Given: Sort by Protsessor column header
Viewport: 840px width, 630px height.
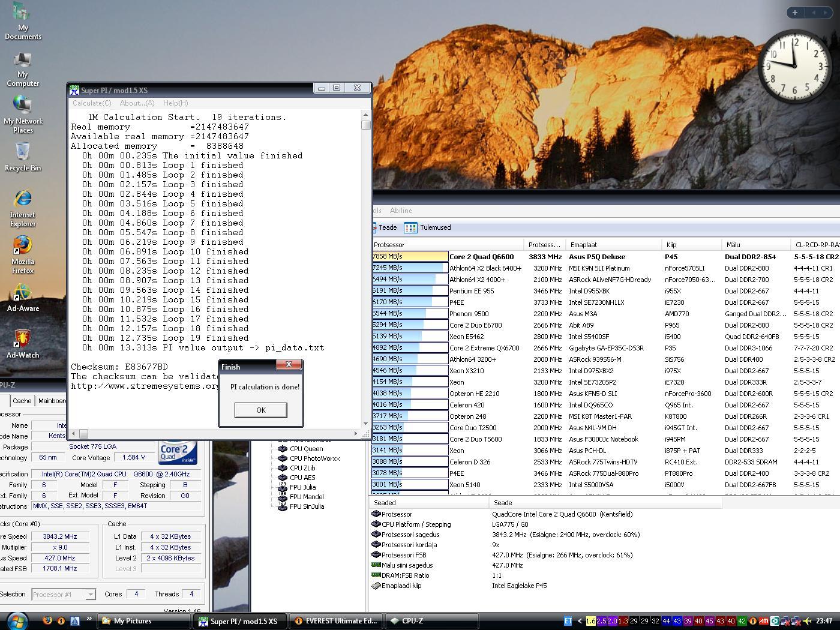Looking at the screenshot, I should (448, 245).
